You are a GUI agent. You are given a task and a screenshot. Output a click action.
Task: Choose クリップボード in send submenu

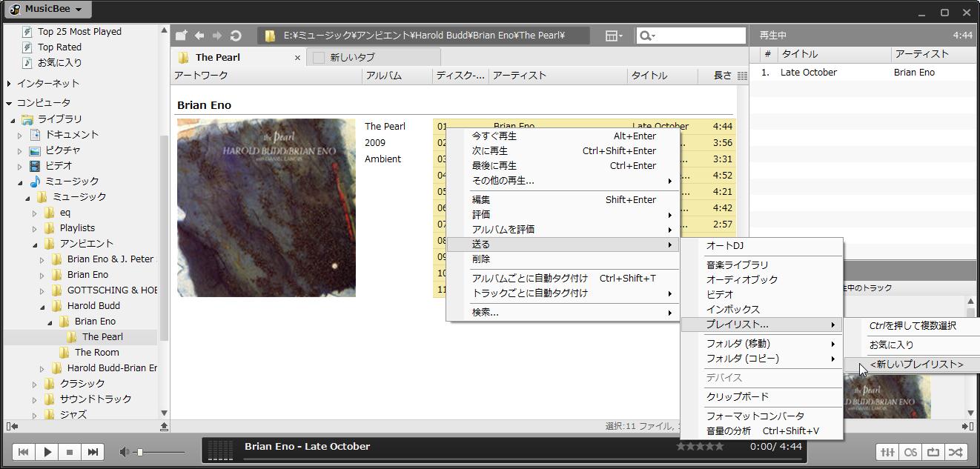761,397
